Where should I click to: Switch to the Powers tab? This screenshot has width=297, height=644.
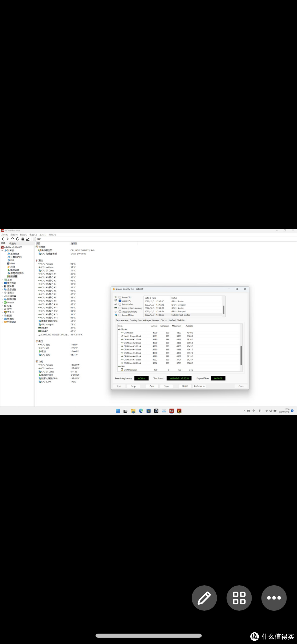pos(156,320)
